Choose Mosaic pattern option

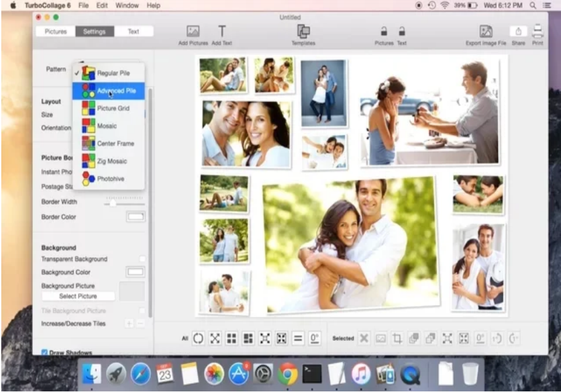(x=109, y=126)
